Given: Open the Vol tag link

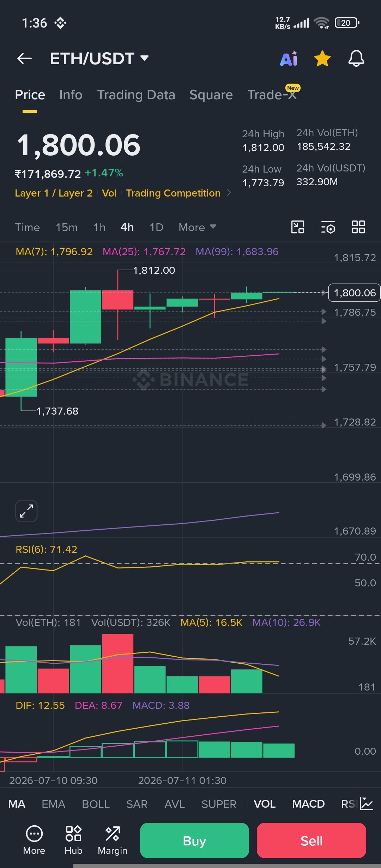Looking at the screenshot, I should tap(109, 193).
